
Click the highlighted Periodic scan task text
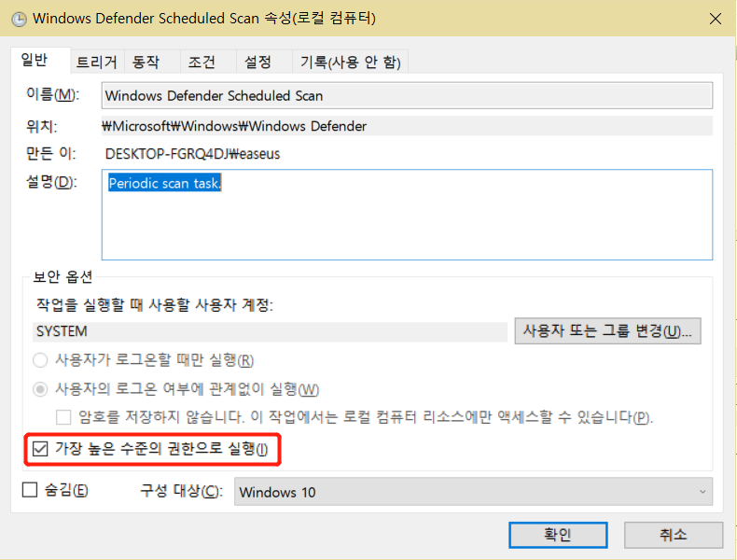tap(164, 183)
